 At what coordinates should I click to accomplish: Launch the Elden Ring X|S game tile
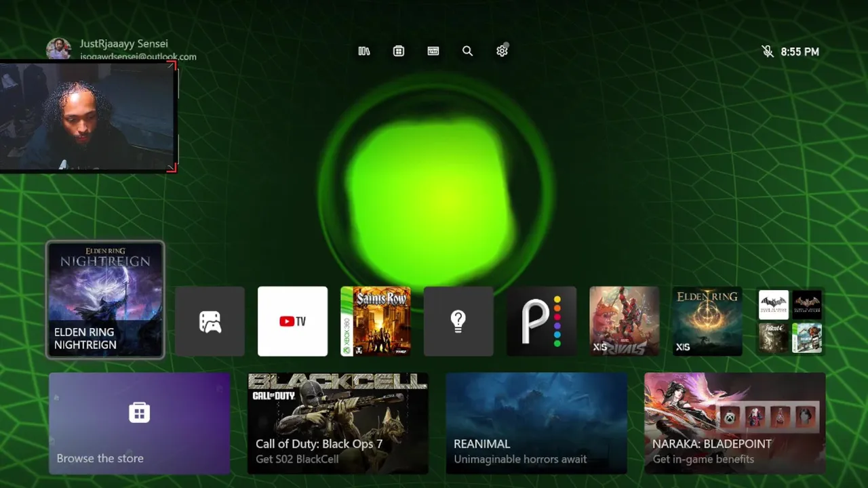coord(707,321)
